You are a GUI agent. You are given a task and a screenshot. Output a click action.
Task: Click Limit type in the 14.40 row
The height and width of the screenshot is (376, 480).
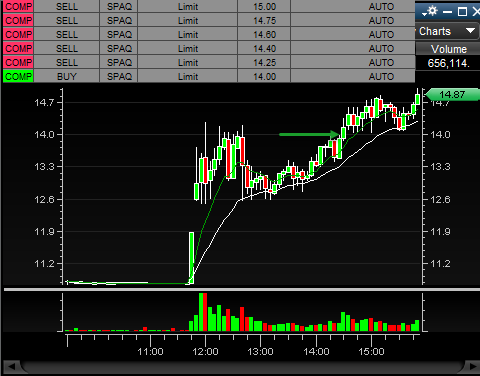pyautogui.click(x=188, y=49)
